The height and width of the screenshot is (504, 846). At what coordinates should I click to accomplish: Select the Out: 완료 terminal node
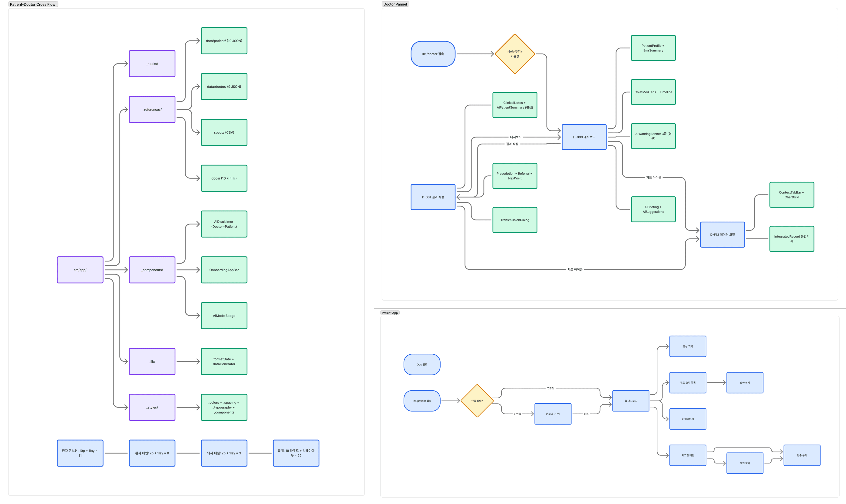click(422, 364)
